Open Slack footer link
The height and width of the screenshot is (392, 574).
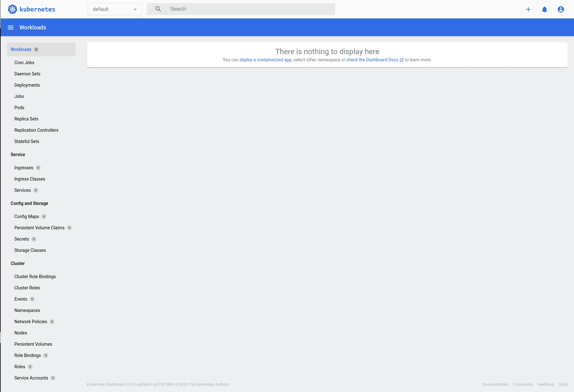(563, 384)
